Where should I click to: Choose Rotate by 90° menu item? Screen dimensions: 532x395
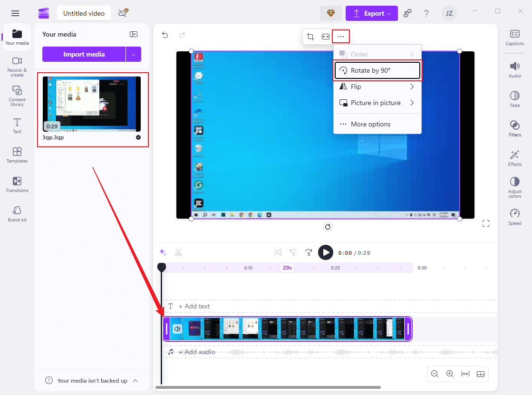[377, 70]
